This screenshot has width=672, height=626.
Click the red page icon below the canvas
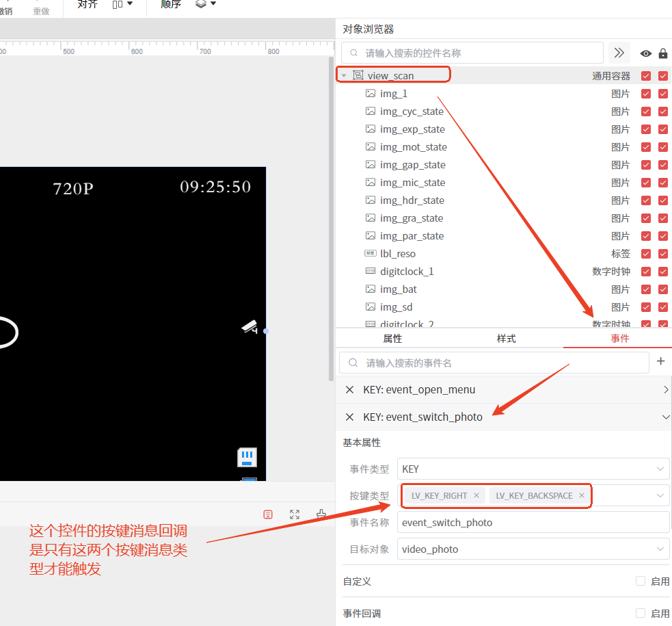click(x=268, y=514)
